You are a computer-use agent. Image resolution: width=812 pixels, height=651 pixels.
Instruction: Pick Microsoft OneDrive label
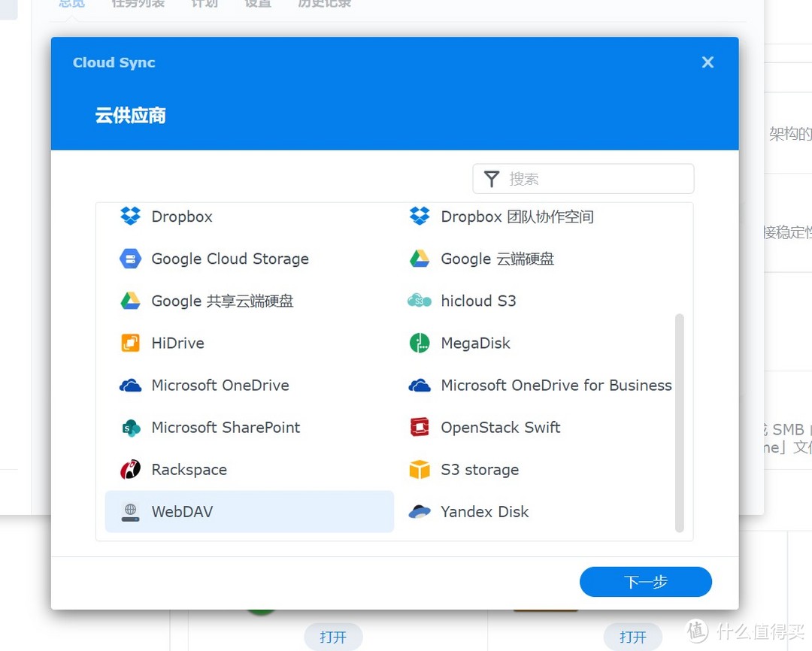point(220,386)
